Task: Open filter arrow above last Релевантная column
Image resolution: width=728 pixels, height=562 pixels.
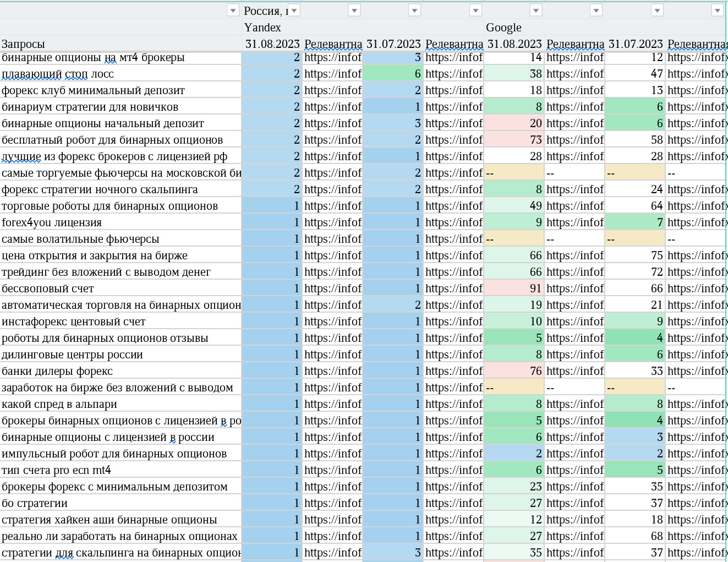Action: pos(717,10)
